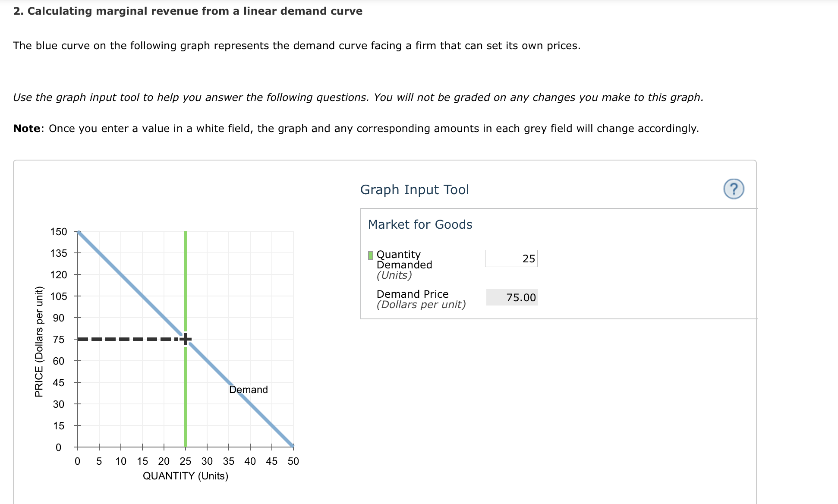The height and width of the screenshot is (504, 838).
Task: Click the 150 tick label on price axis
Action: (59, 232)
